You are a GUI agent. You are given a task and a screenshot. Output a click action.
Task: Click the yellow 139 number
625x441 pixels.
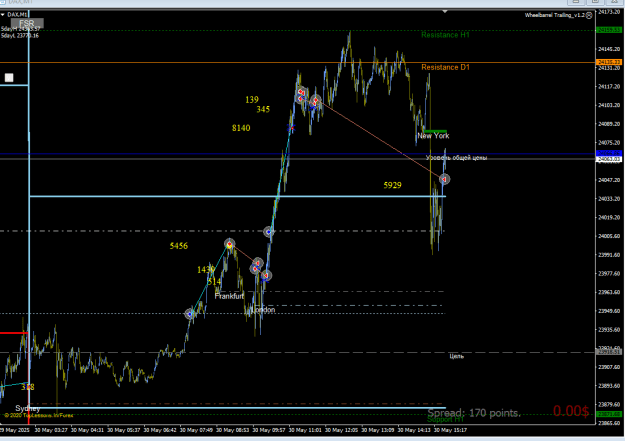(x=252, y=99)
